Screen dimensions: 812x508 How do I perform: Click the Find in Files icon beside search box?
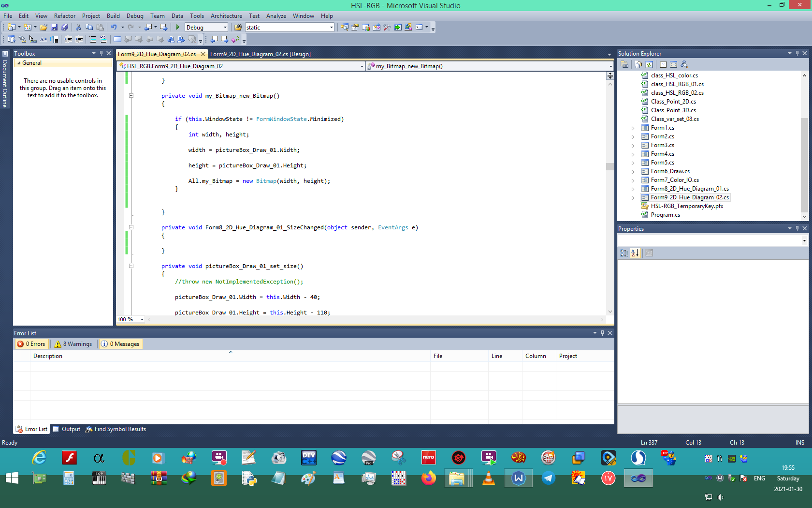(238, 27)
